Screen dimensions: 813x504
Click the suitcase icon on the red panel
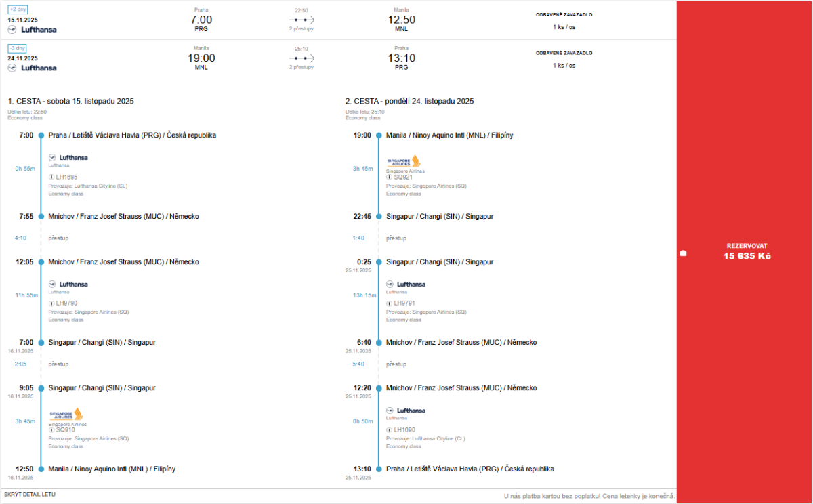[683, 253]
